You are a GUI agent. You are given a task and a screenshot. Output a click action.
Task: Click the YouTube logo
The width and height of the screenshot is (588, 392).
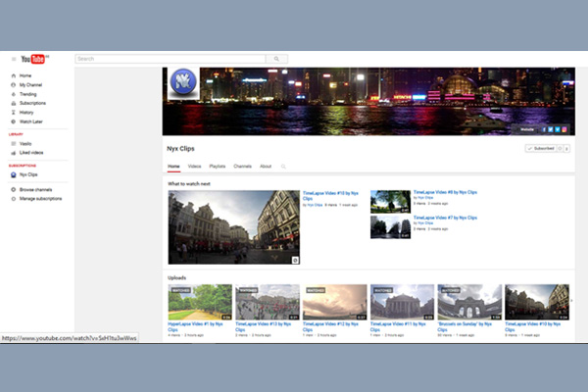33,59
